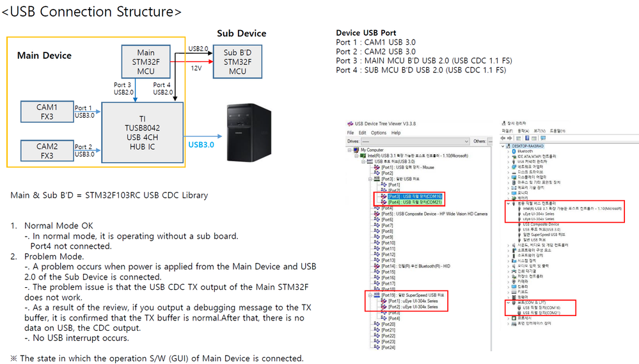Select first uEye UI-304x Series in Device Manager
This screenshot has width=639, height=364.
[x=539, y=214]
